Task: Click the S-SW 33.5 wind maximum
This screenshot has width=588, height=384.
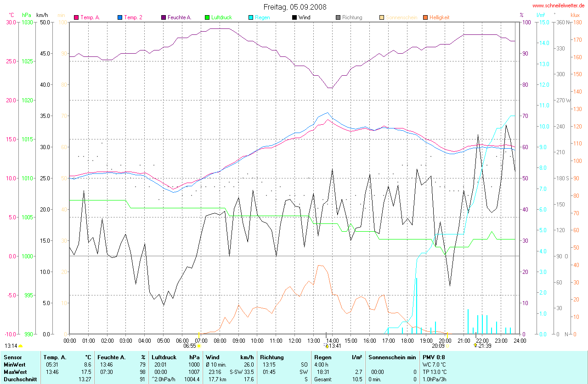Action: pyautogui.click(x=242, y=372)
